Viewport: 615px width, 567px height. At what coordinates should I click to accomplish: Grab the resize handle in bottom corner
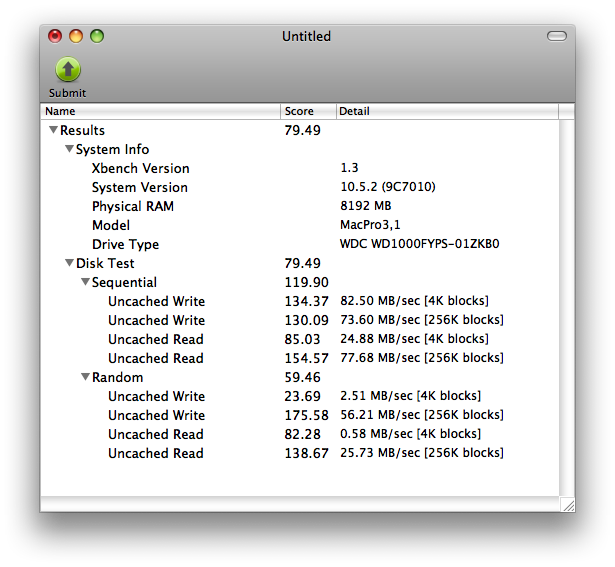point(568,504)
